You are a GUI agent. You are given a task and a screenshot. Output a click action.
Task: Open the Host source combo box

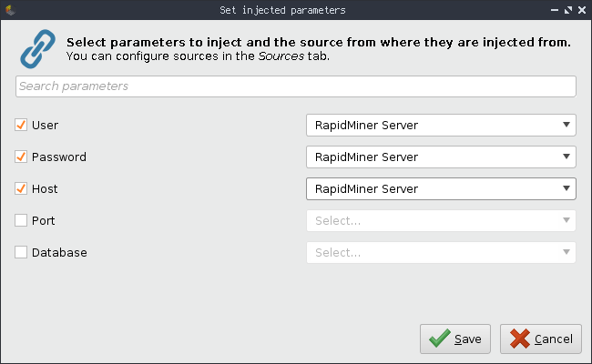(x=441, y=188)
